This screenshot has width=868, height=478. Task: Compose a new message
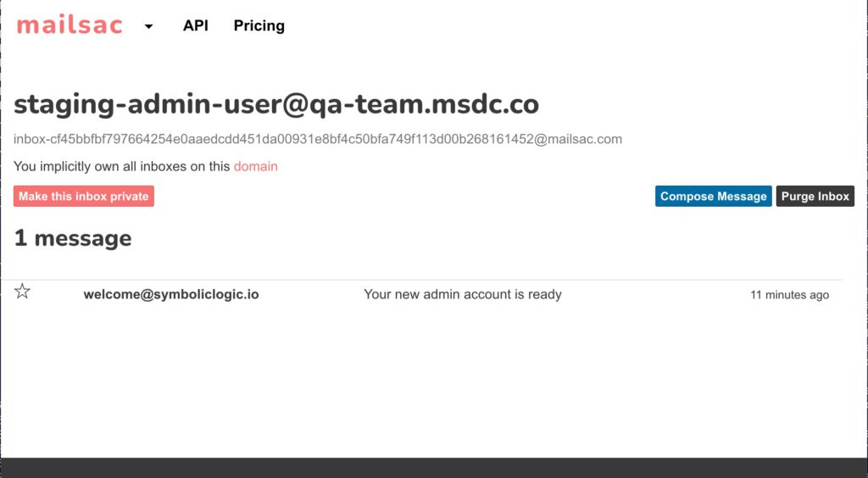click(713, 197)
